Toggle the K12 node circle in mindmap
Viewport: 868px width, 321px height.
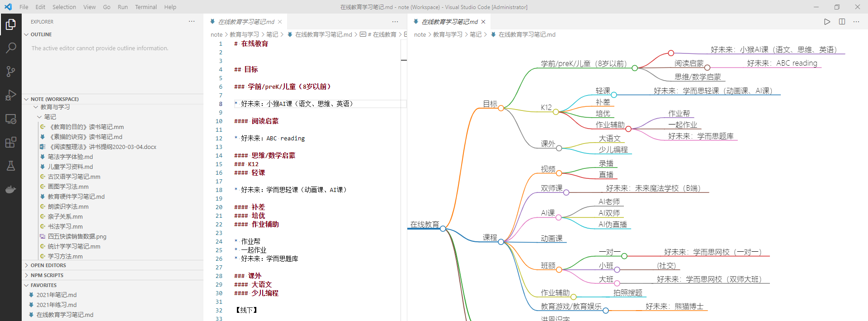click(x=556, y=112)
